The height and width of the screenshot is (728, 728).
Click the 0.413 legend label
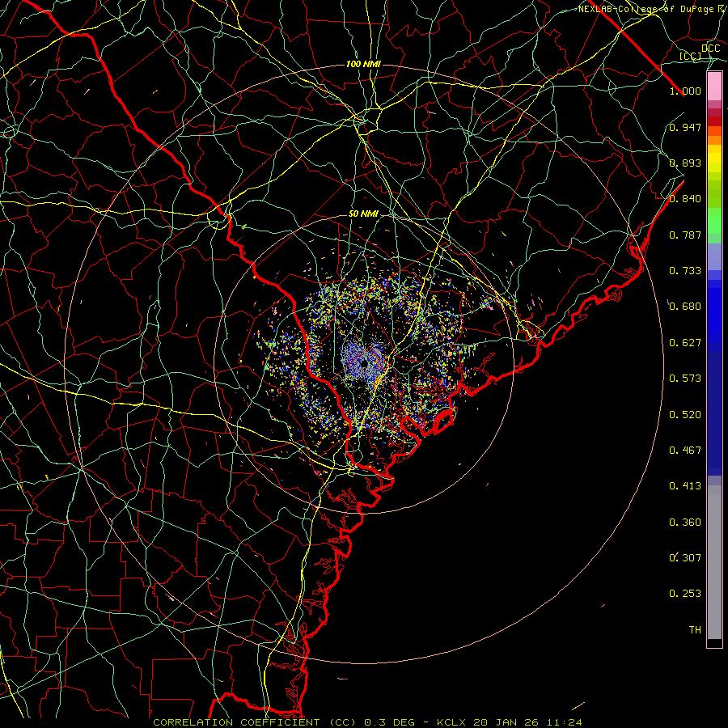[685, 486]
